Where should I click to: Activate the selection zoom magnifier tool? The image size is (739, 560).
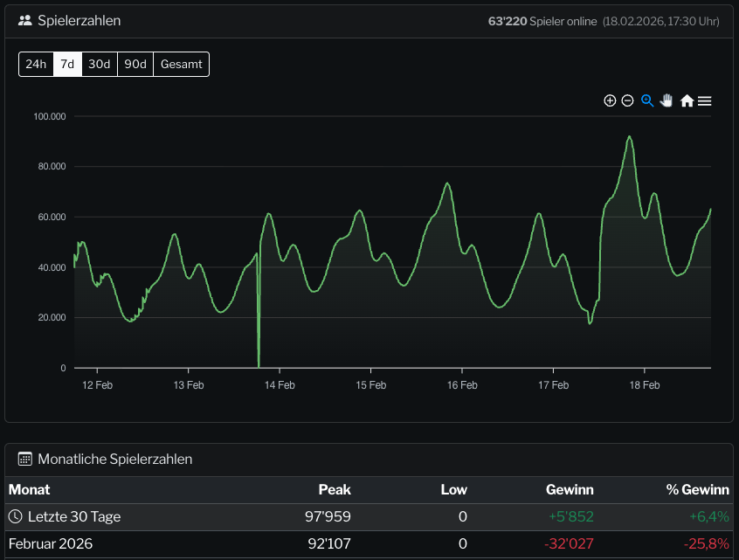pyautogui.click(x=647, y=100)
